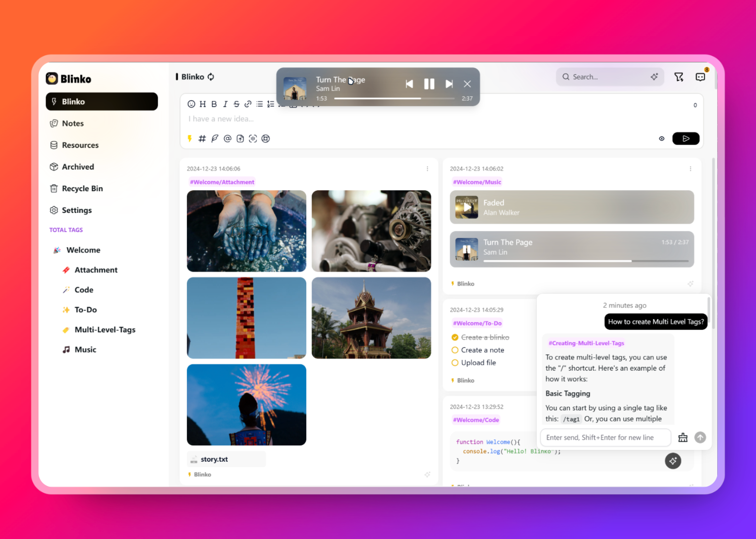
Task: Click the clear chat broom icon
Action: pos(683,438)
